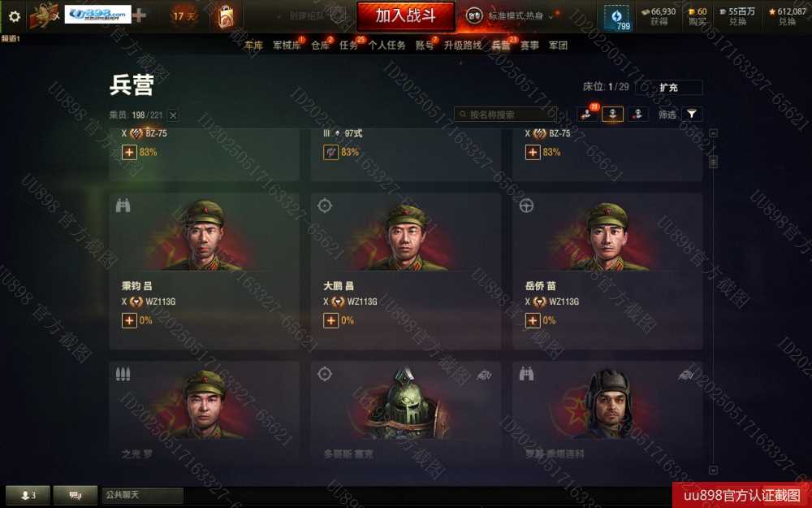812x508 pixels.
Task: Switch to the 车库 garage tab
Action: click(253, 46)
